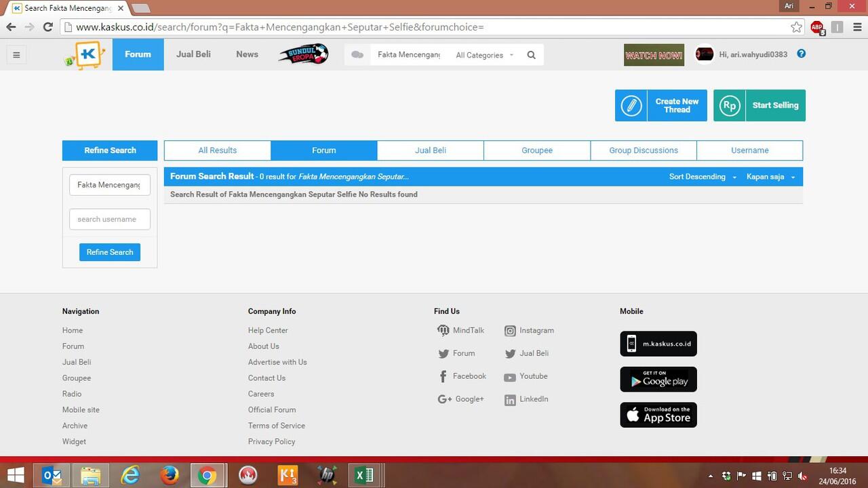This screenshot has width=868, height=488.
Task: Click Forum in the top navigation
Action: tap(138, 54)
